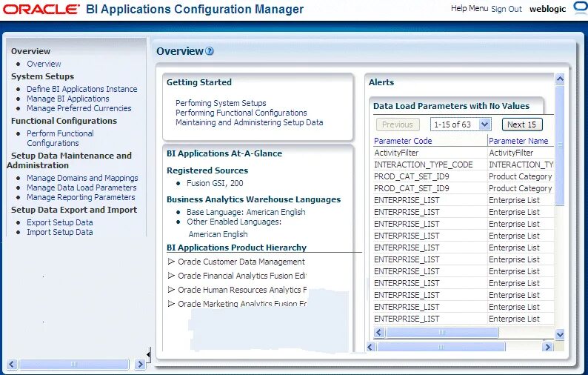Image resolution: width=588 pixels, height=375 pixels.
Task: Expand Oracle Human Resources Analytics node
Action: (x=171, y=290)
